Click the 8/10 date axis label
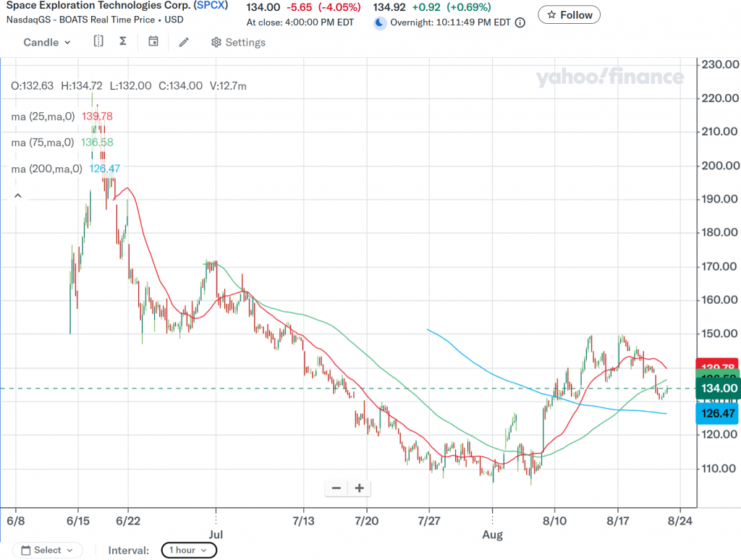This screenshot has height=560, width=741. point(554,521)
